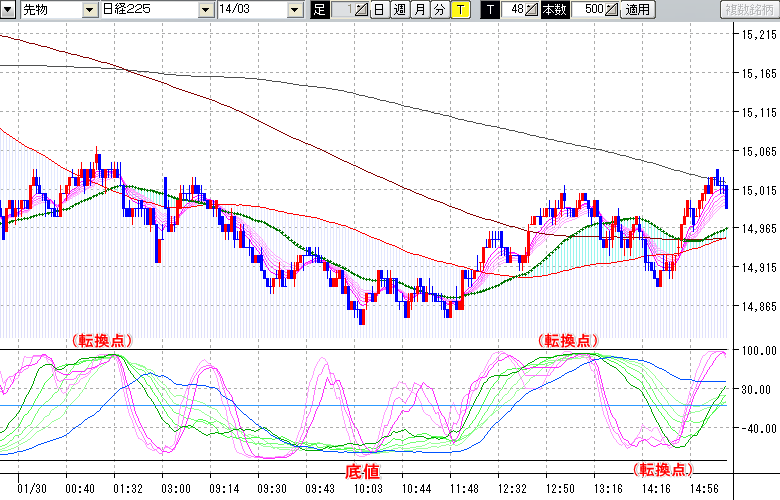Screen dimensions: 780x500
Task: Select the minute 分 timeframe
Action: [438, 10]
